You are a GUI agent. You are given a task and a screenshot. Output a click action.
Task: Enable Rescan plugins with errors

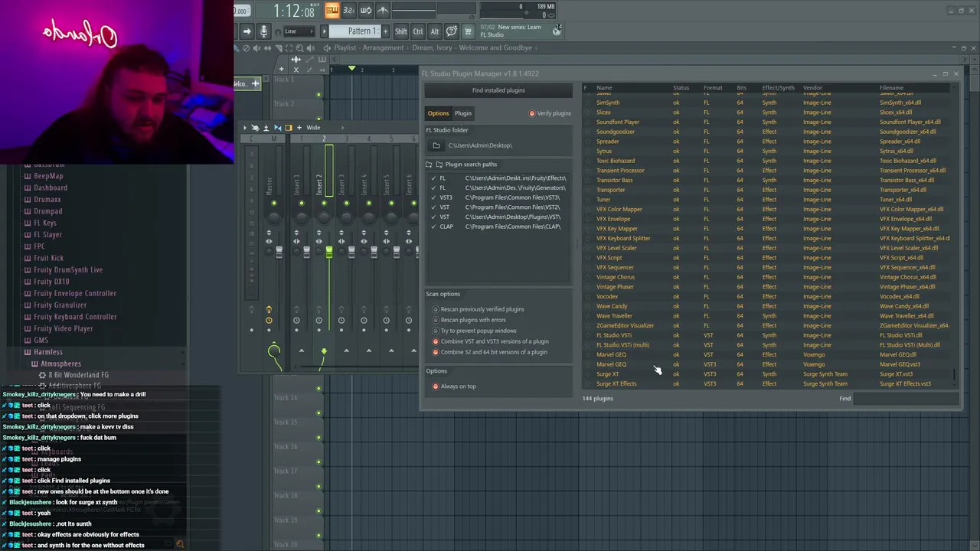click(469, 320)
